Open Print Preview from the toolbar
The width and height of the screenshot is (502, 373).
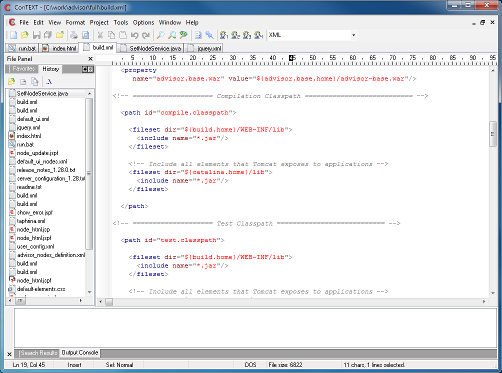tap(86, 35)
